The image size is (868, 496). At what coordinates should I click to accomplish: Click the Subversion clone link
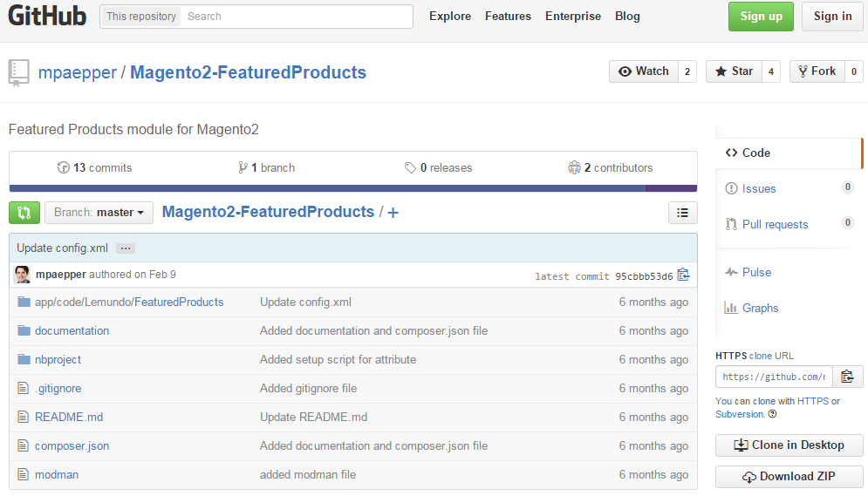pyautogui.click(x=740, y=414)
